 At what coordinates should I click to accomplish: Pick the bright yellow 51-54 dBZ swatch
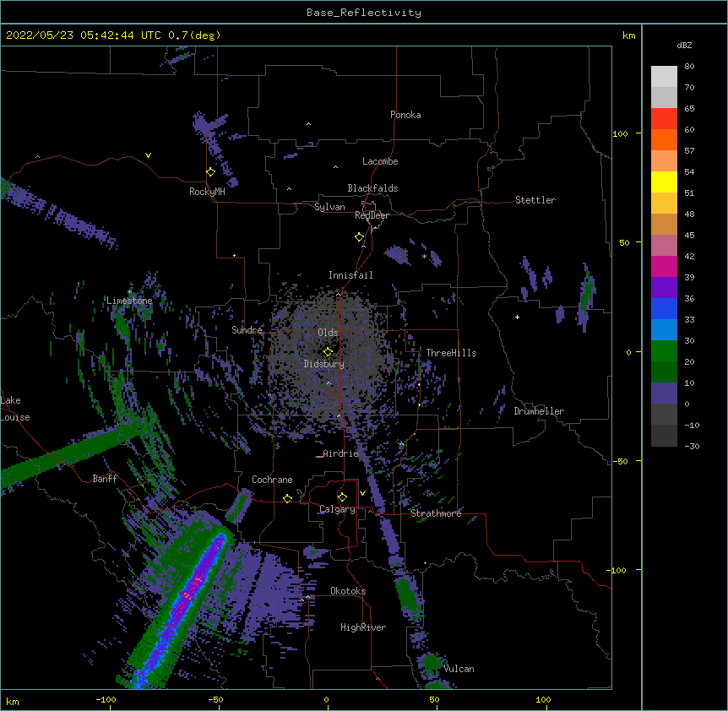[664, 182]
